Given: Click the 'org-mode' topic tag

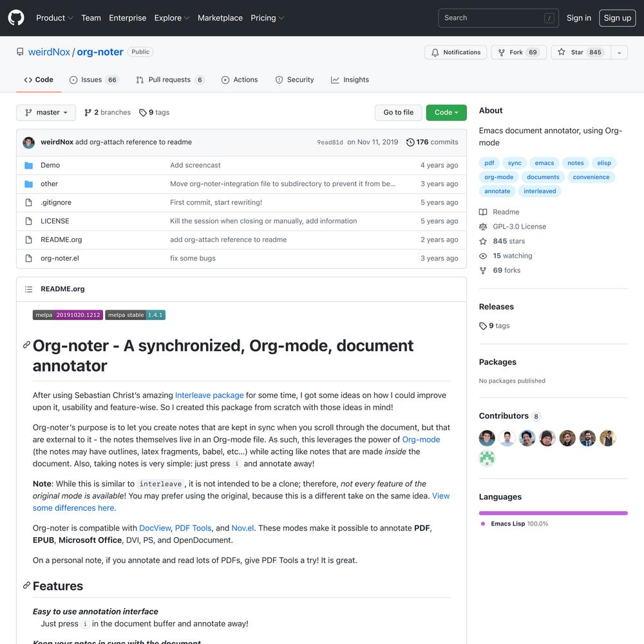Looking at the screenshot, I should tap(498, 177).
